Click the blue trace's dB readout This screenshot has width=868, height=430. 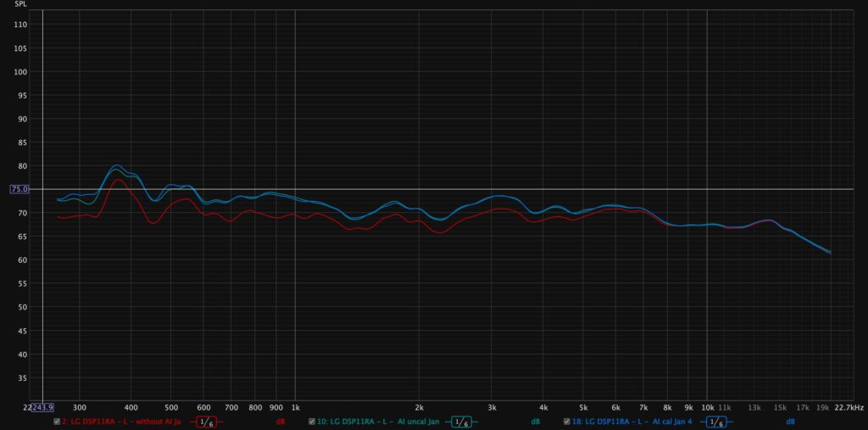tap(790, 422)
